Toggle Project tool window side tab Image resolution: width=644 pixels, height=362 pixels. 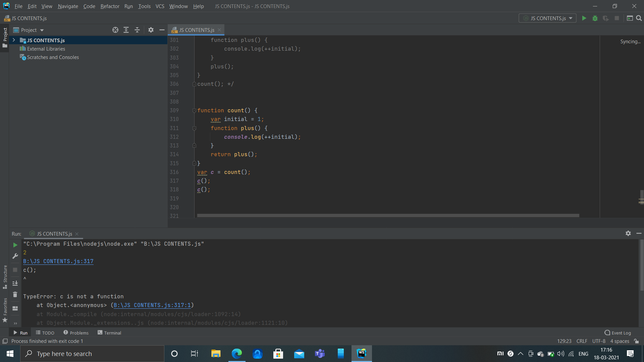(x=5, y=37)
